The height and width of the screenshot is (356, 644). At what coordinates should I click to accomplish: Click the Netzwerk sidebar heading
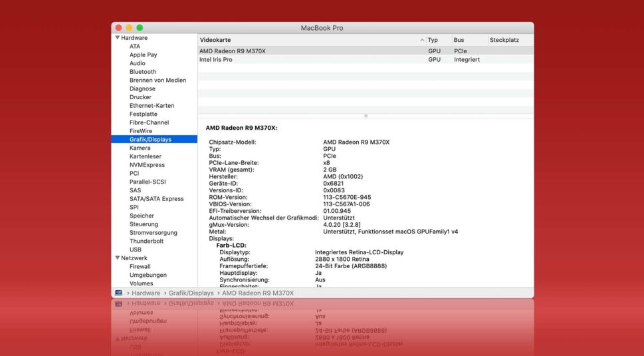tap(134, 258)
